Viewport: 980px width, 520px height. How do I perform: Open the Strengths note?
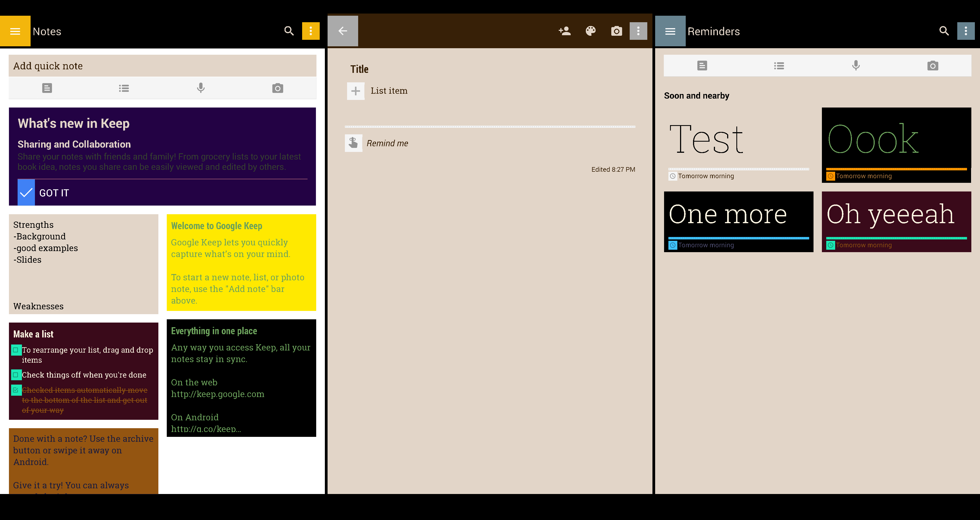(84, 264)
